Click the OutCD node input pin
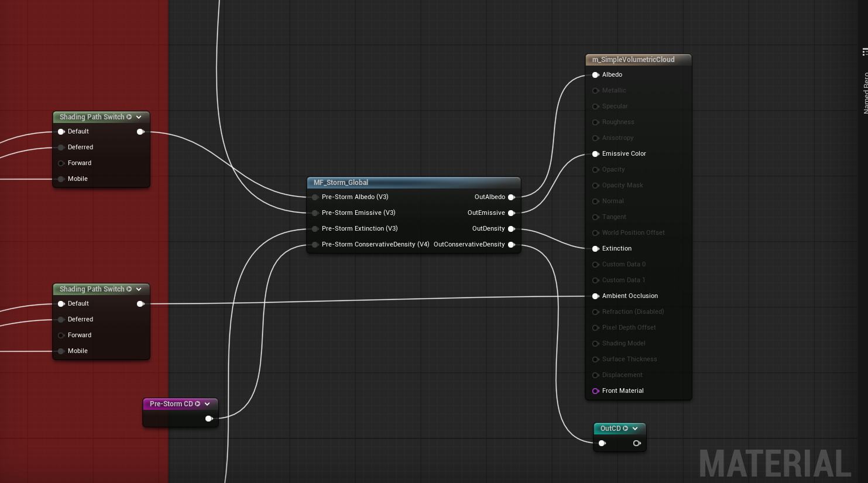 point(602,443)
